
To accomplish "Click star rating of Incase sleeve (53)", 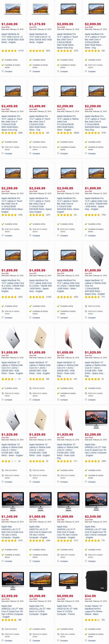I will [x=92, y=620].
